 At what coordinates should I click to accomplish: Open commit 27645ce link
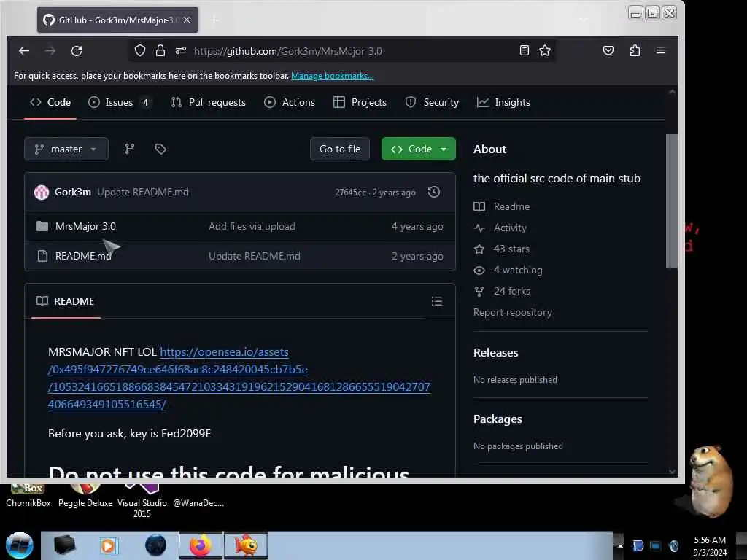point(351,192)
